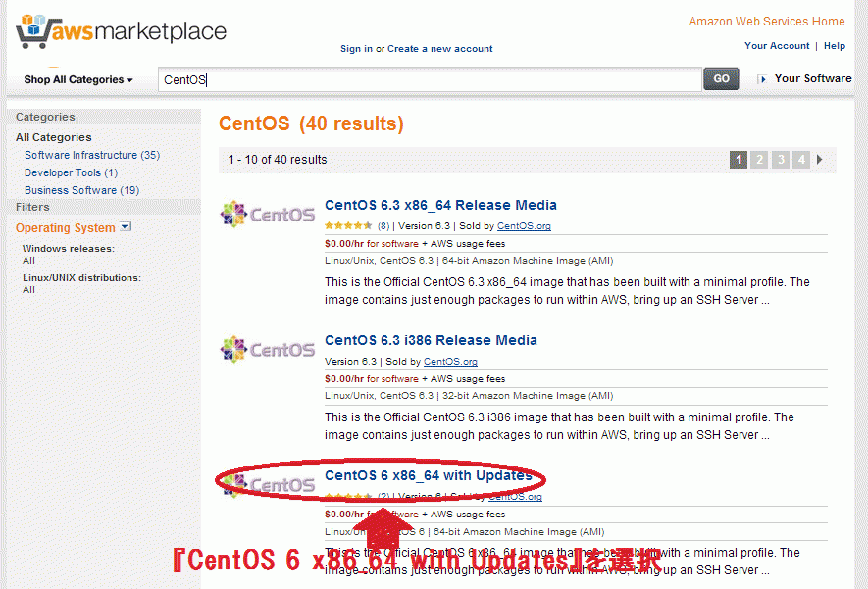Click the Sign in link
868x589 pixels.
tap(356, 49)
